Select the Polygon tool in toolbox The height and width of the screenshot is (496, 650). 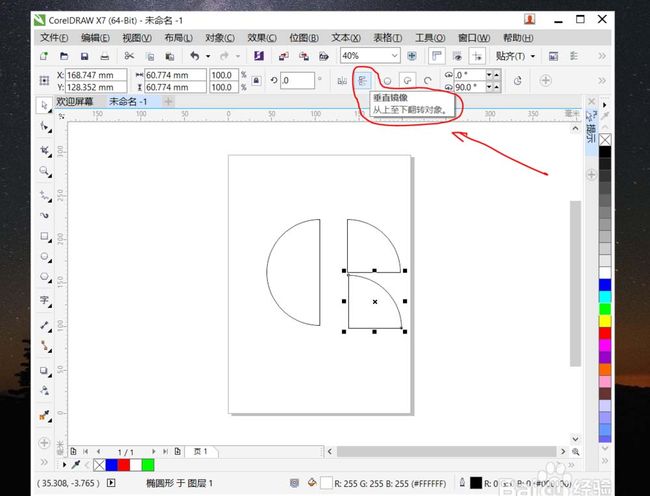[x=44, y=277]
